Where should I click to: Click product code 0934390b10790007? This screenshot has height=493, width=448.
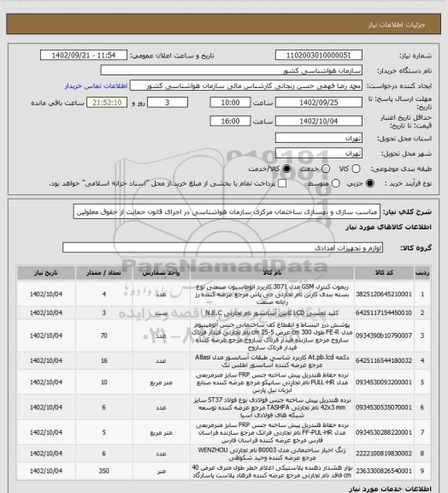click(384, 336)
